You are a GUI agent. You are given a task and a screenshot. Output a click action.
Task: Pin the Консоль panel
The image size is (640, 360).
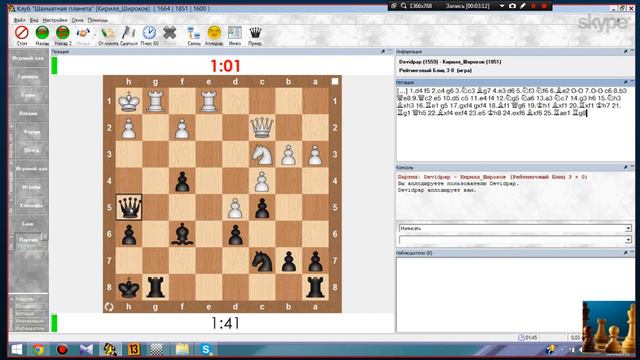click(x=625, y=167)
